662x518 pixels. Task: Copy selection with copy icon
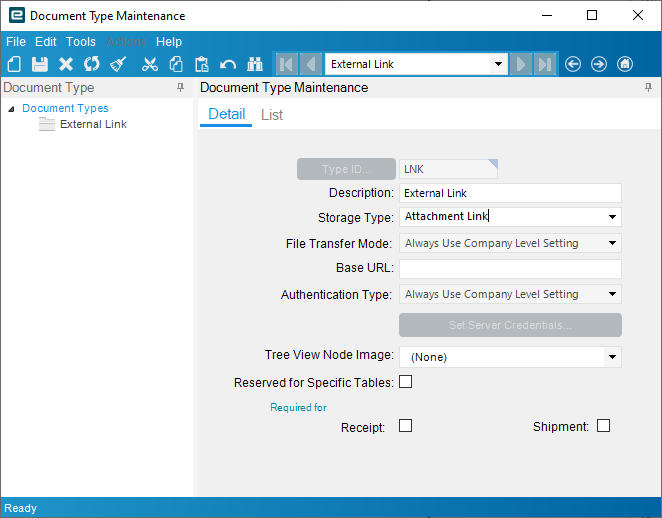tap(176, 64)
